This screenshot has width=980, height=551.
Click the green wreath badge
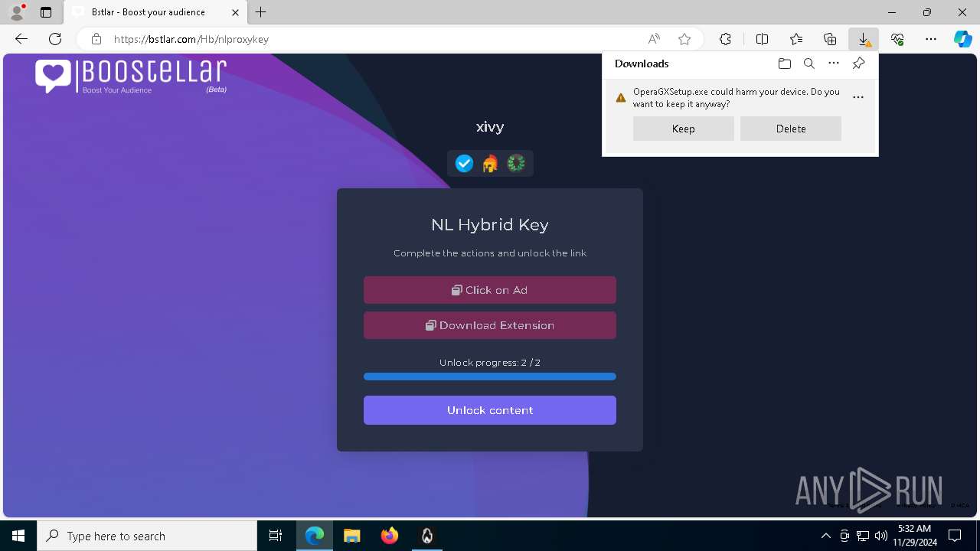tap(516, 163)
